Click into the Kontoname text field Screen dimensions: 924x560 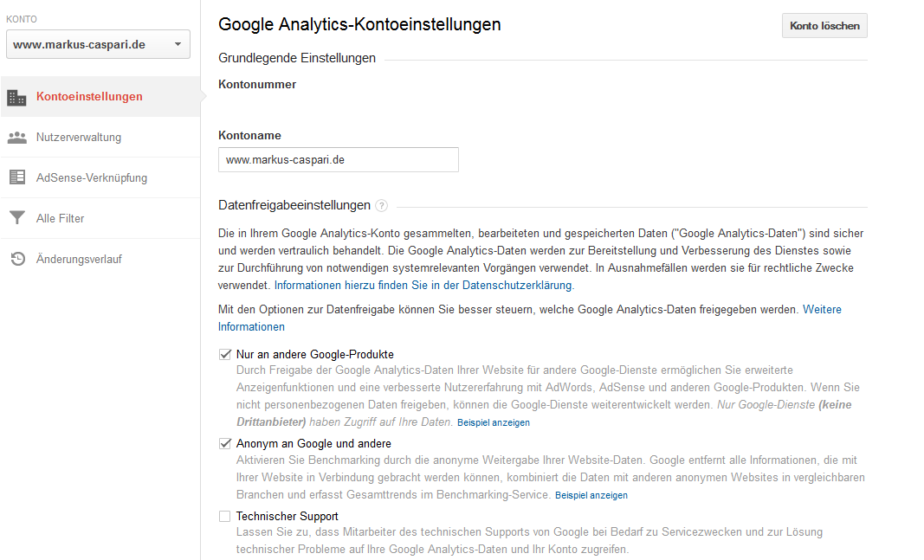(338, 160)
